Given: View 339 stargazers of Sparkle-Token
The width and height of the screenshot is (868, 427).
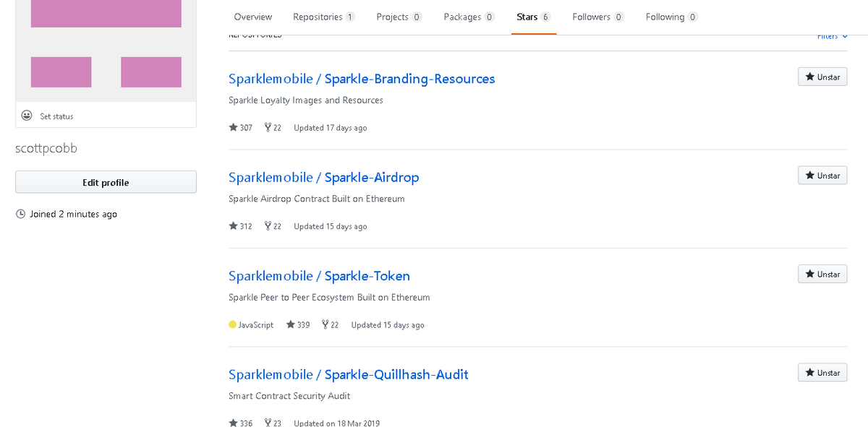Looking at the screenshot, I should 298,325.
